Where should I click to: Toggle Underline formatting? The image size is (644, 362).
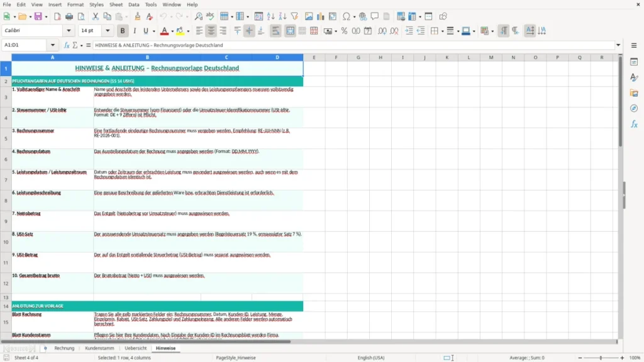146,31
